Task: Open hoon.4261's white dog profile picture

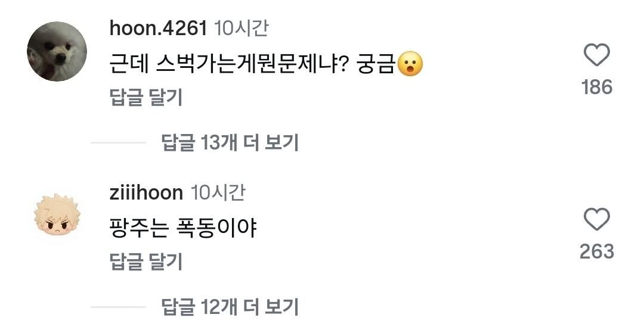Action: coord(57,51)
